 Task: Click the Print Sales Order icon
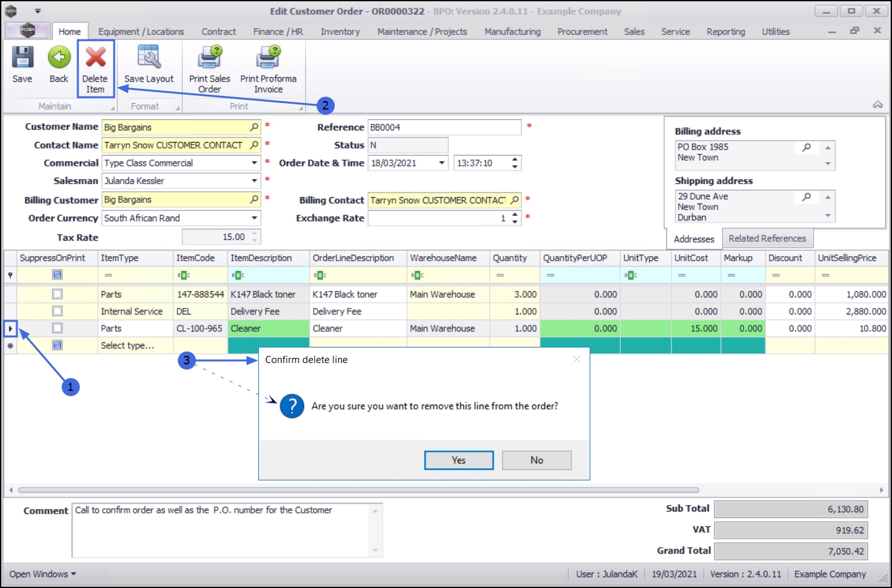point(210,58)
